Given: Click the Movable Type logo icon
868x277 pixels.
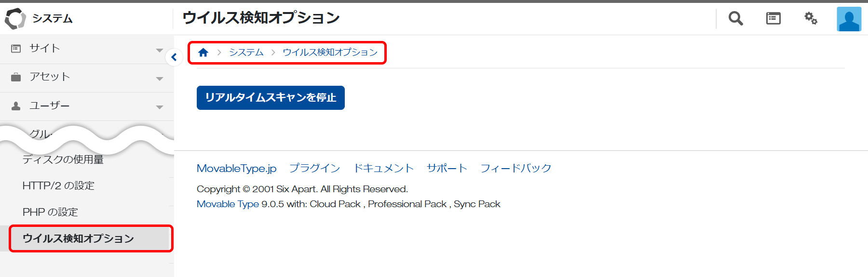Looking at the screenshot, I should tap(15, 19).
